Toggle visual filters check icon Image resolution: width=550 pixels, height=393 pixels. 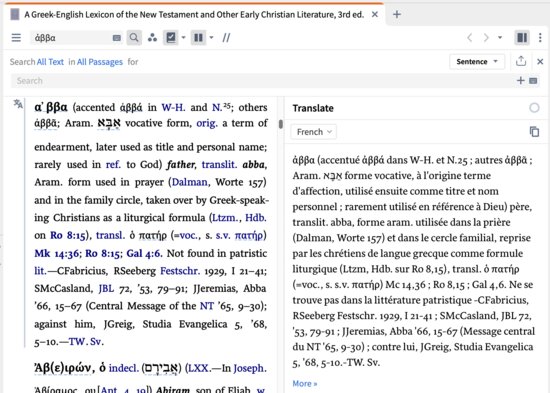point(171,38)
